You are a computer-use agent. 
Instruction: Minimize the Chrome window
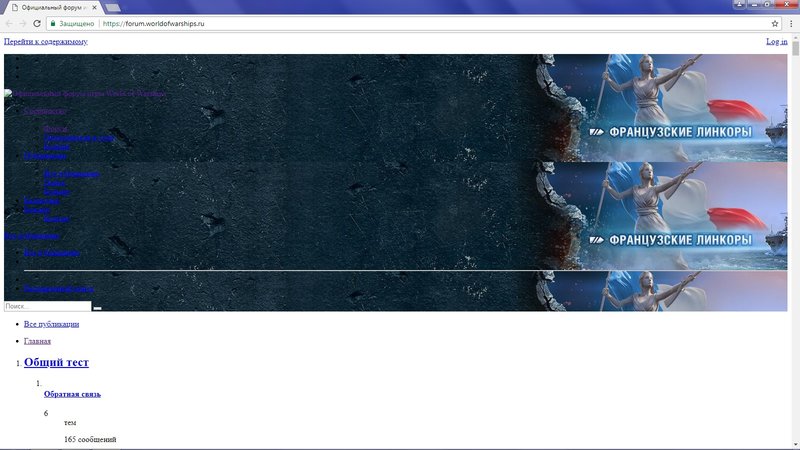(754, 4)
